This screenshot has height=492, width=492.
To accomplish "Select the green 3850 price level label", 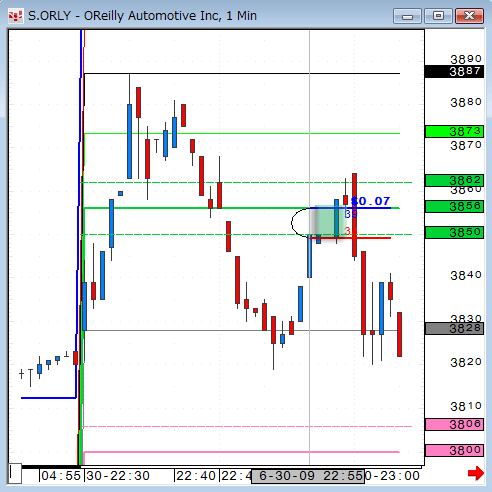I will click(x=454, y=232).
